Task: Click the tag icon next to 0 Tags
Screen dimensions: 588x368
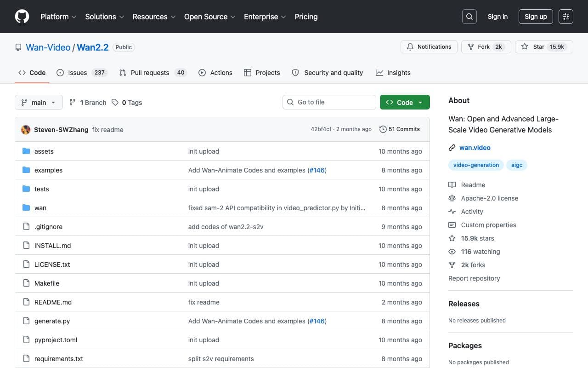Action: (115, 103)
